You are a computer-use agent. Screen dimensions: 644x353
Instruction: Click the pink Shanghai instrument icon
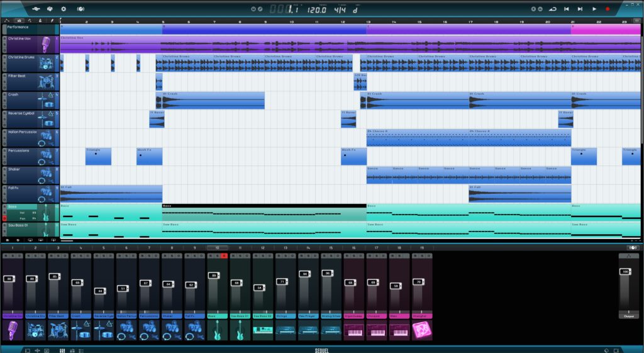[421, 330]
